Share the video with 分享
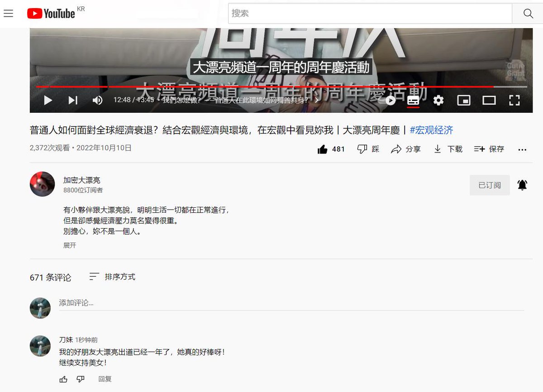The height and width of the screenshot is (392, 543). [406, 149]
